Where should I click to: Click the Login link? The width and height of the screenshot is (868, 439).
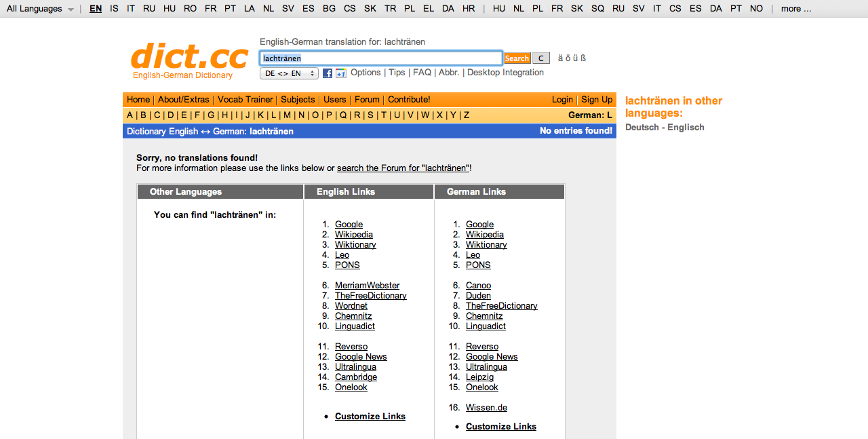(x=562, y=100)
